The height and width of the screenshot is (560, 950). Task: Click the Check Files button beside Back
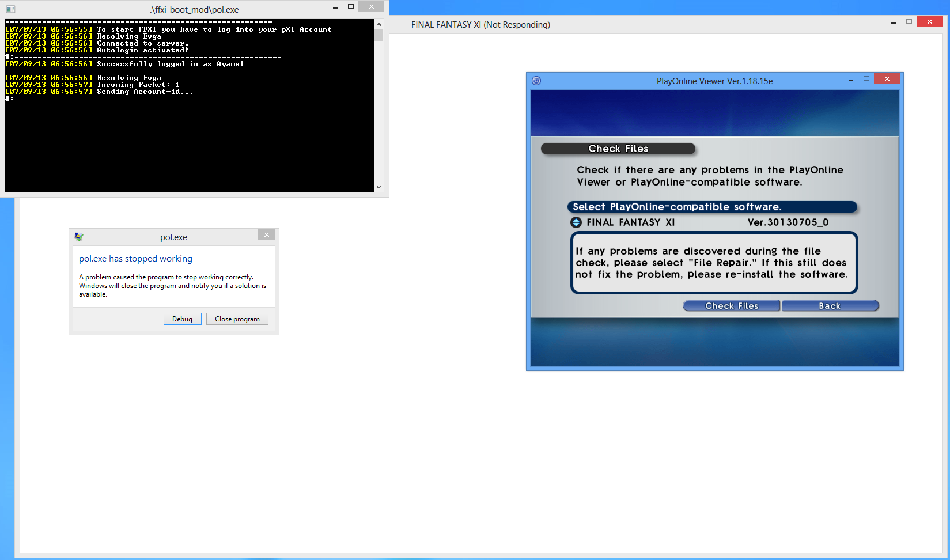731,306
